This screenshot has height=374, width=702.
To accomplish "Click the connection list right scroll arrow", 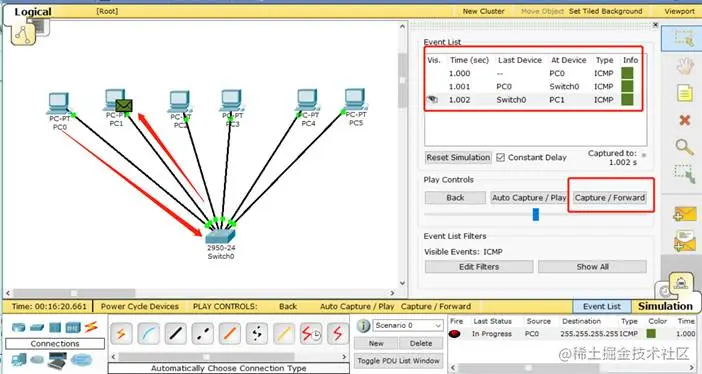I will [344, 357].
